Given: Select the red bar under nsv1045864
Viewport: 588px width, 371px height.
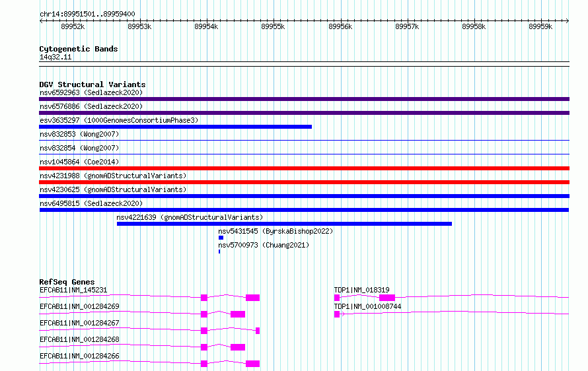Looking at the screenshot, I should 304,168.
